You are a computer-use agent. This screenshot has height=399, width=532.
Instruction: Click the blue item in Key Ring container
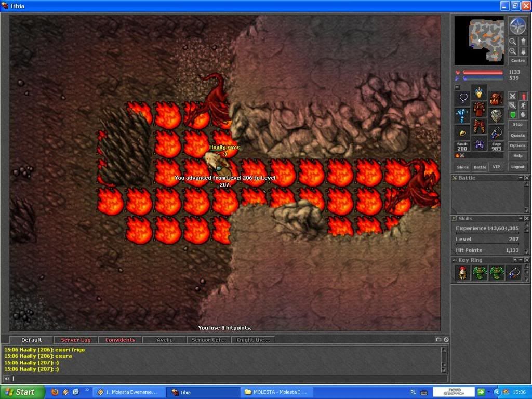tap(513, 273)
